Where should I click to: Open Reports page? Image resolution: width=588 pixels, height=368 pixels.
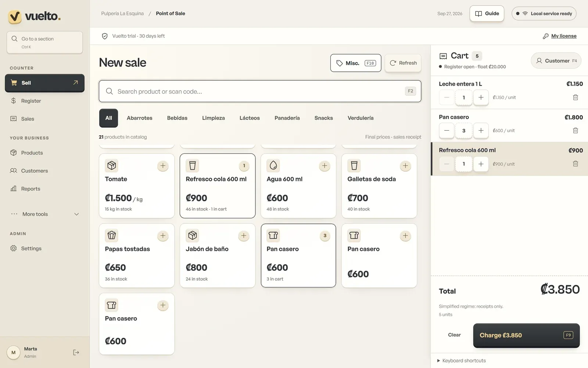point(44,189)
